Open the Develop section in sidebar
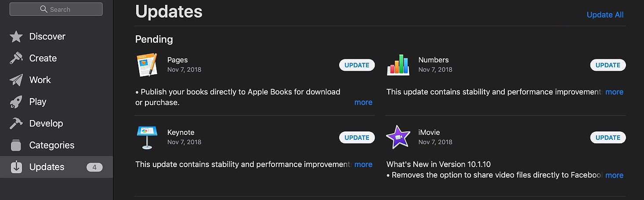The height and width of the screenshot is (200, 644). pos(46,124)
